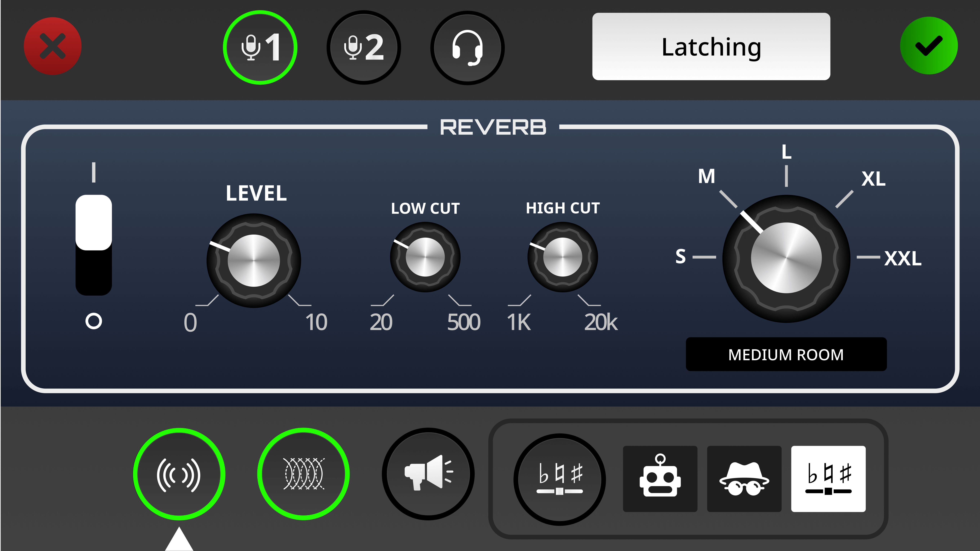
Task: Click the reverb LEVEL knob
Action: pyautogui.click(x=254, y=260)
